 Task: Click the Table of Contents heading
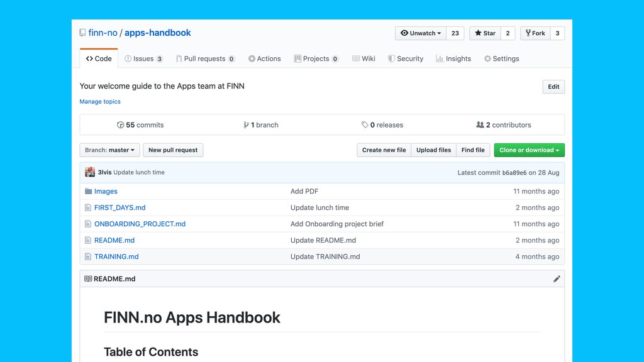coord(151,352)
